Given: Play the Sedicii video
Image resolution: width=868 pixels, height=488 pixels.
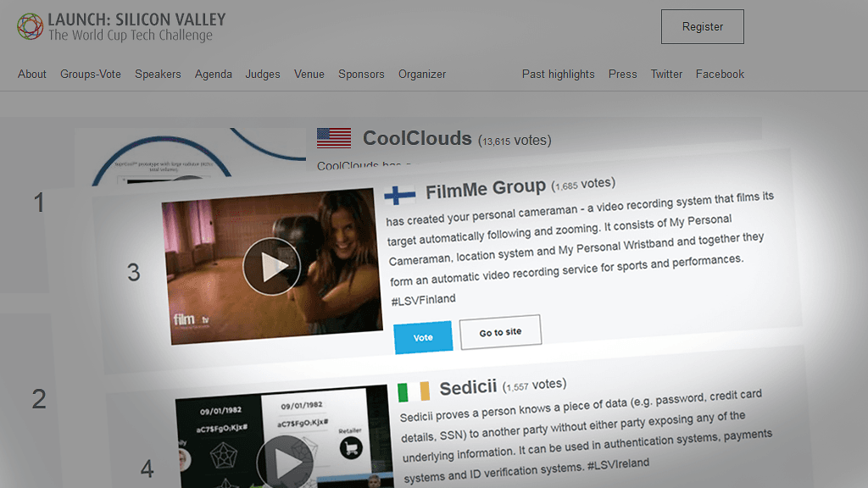Looking at the screenshot, I should tap(285, 462).
